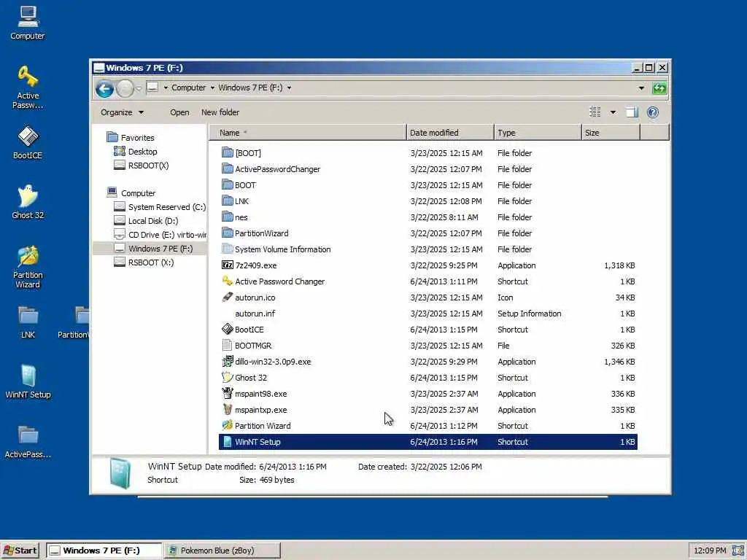
Task: Click Windows 7 PE (F:) taskbar button
Action: [x=104, y=551]
